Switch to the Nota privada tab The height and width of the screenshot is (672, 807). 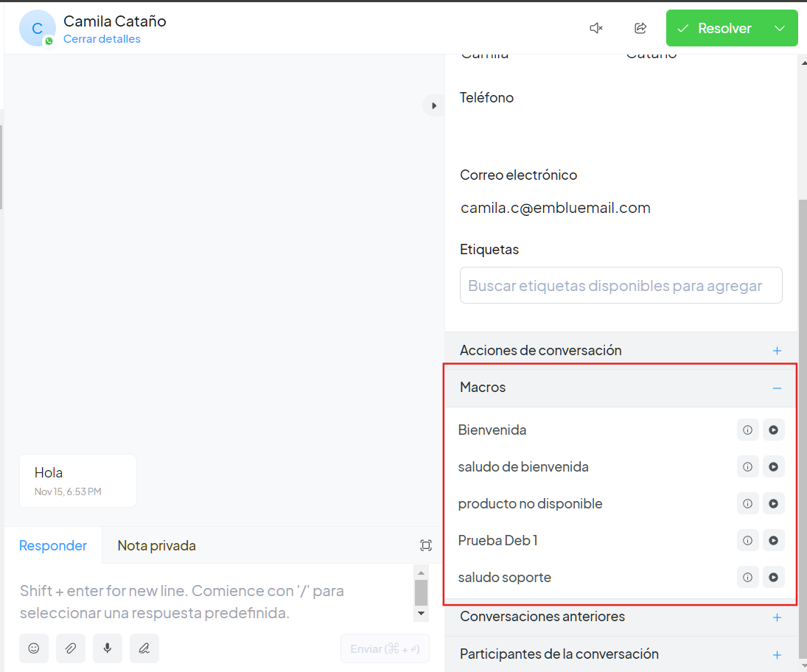pyautogui.click(x=156, y=545)
